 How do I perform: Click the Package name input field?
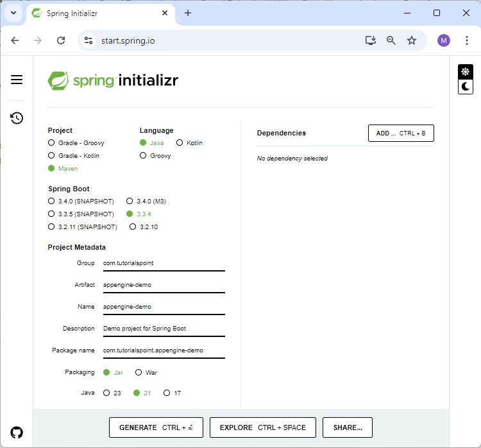pyautogui.click(x=164, y=350)
